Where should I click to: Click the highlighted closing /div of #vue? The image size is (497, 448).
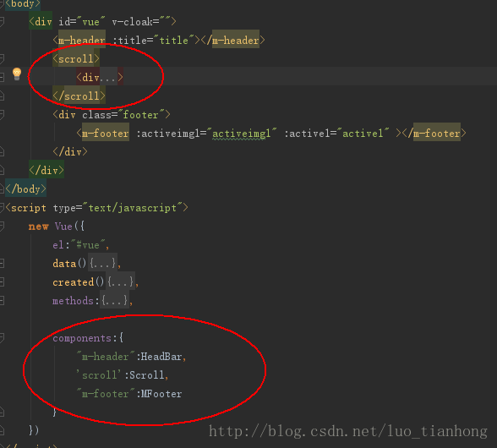click(x=46, y=171)
